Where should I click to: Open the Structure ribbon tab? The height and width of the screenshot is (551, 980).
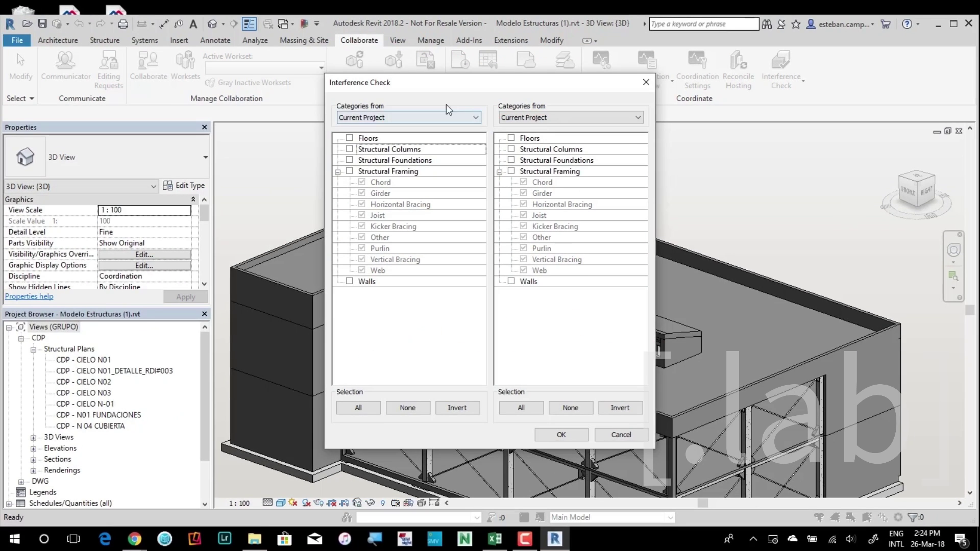(x=104, y=40)
